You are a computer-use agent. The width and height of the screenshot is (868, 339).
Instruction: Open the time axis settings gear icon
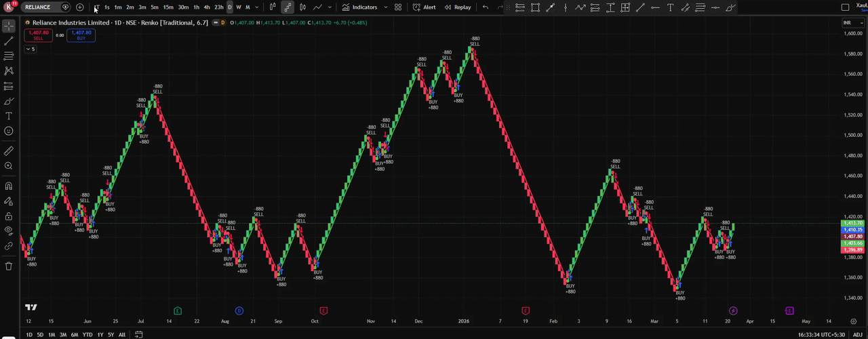854,321
